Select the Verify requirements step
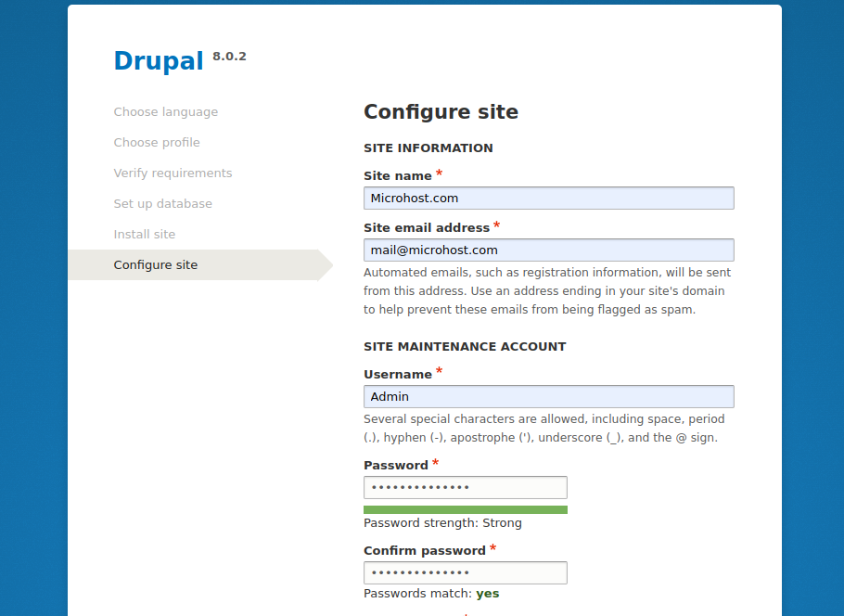Viewport: 844px width, 616px height. pos(173,173)
